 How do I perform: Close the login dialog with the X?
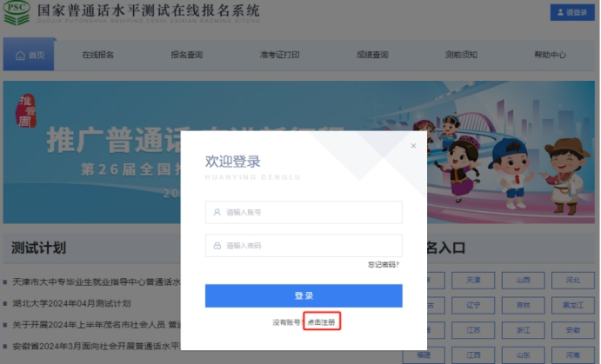[413, 146]
